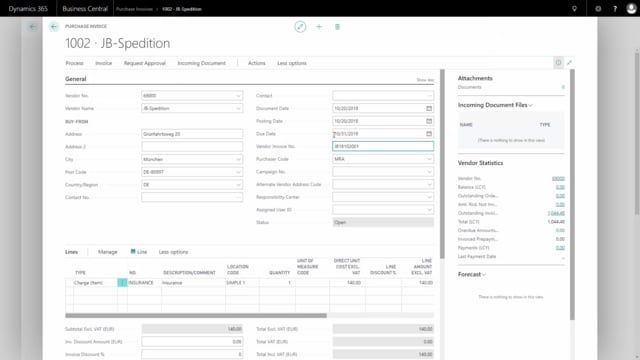Collapse the Forecast section chevron
The height and width of the screenshot is (360, 640).
(x=484, y=275)
